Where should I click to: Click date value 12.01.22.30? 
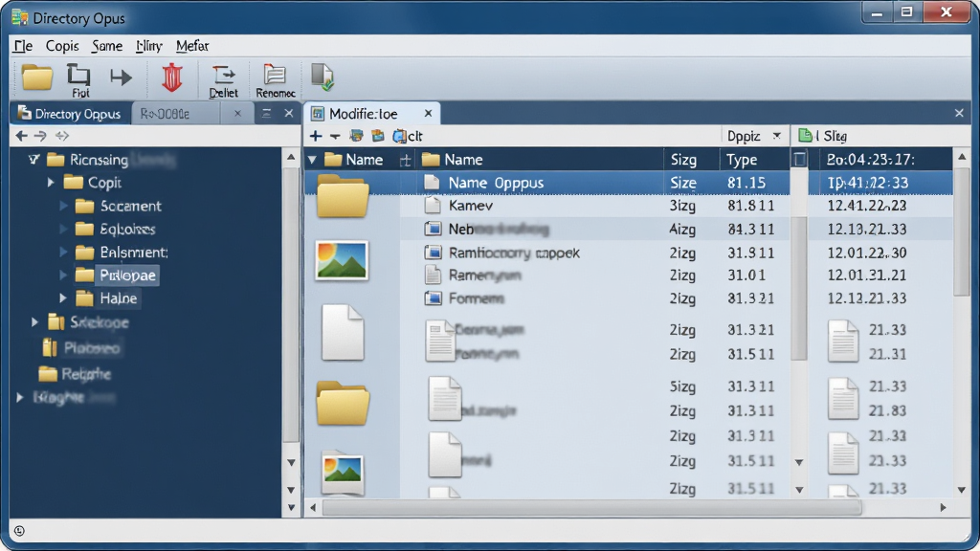point(867,253)
